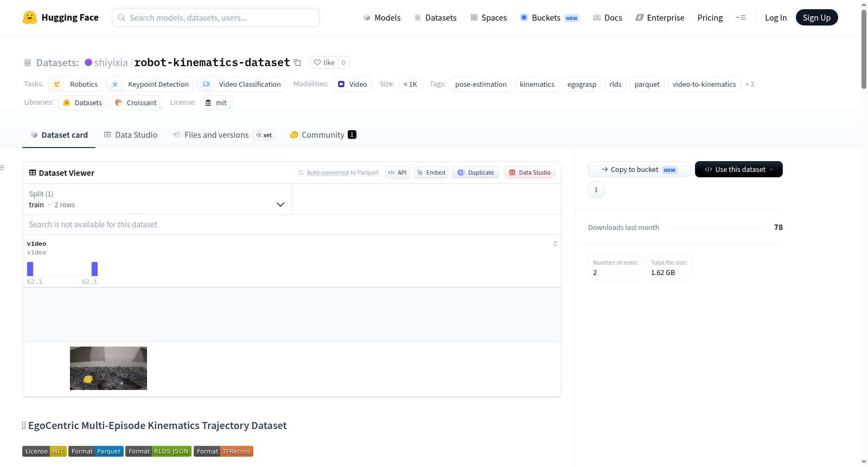Click the rlds tag

615,84
